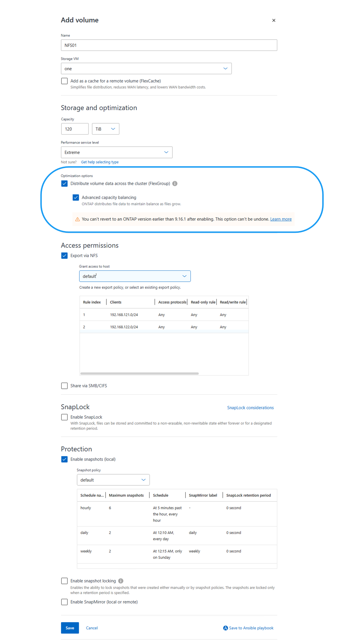Screen dimensions: 338x644
Task: Click the warning icon in the ONTAP version notice
Action: 77,219
